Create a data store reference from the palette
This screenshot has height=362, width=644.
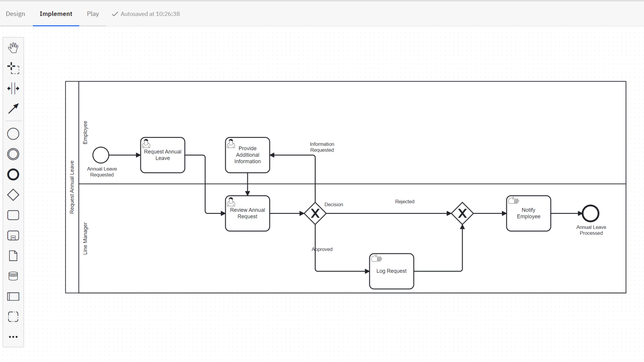tap(13, 276)
